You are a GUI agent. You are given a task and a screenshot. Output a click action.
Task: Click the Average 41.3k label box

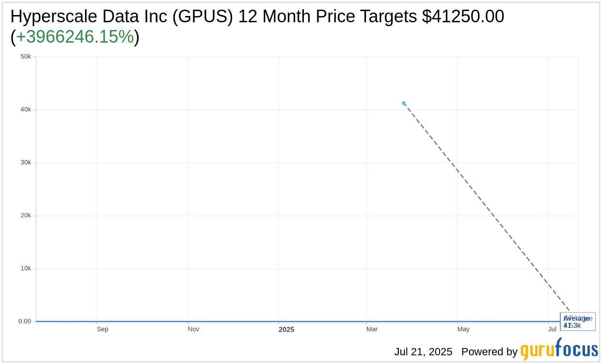tap(578, 322)
